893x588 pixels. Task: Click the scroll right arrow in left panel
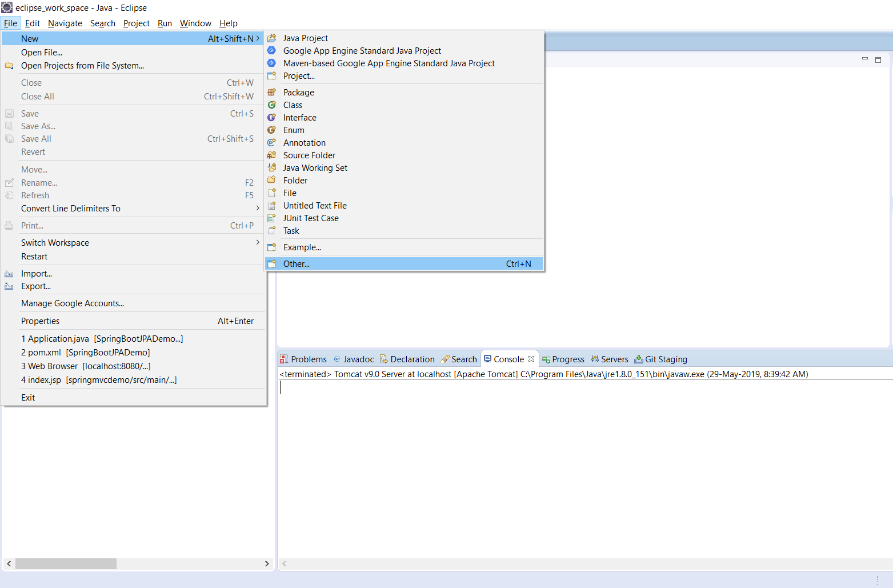pos(267,564)
